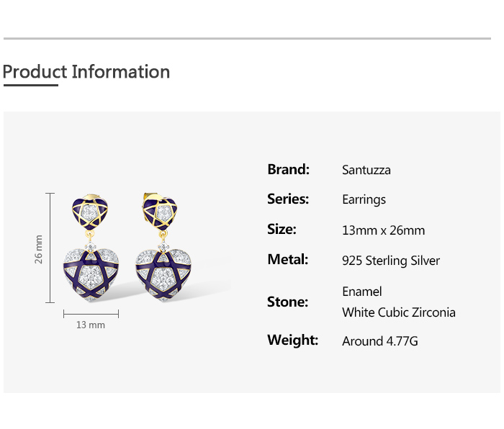The height and width of the screenshot is (429, 504).
Task: Click the right earring image
Action: 163,248
